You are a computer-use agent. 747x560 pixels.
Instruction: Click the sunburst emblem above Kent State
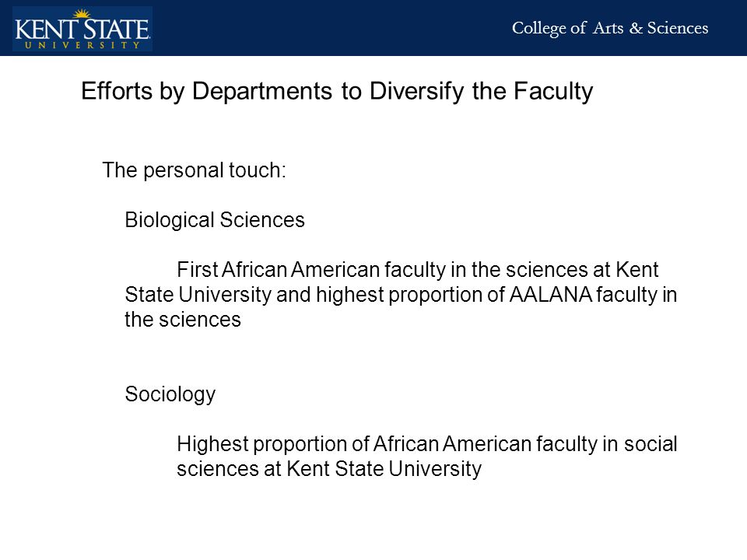[82, 13]
